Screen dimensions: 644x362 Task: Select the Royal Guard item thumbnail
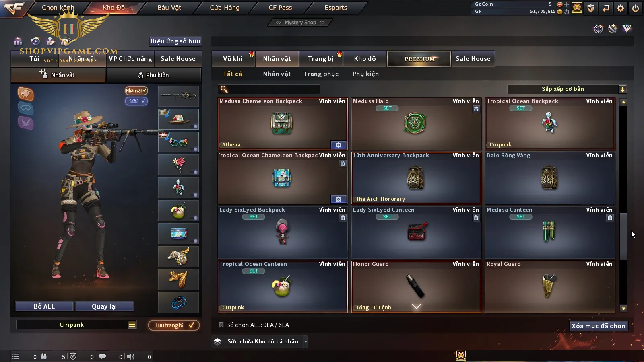[x=549, y=286]
